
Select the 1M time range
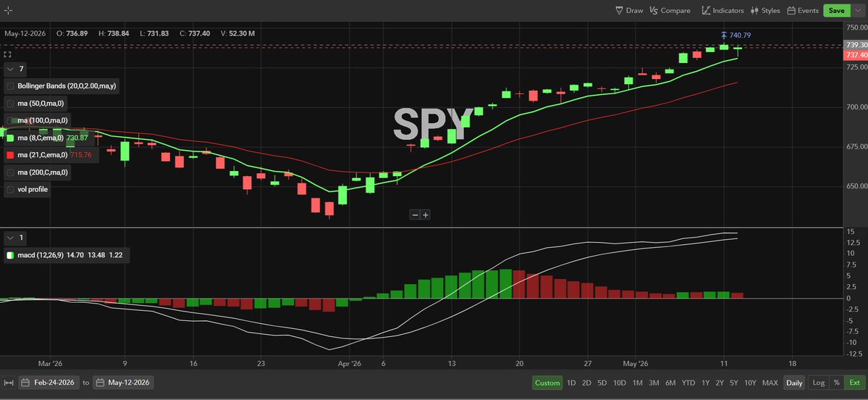pyautogui.click(x=637, y=383)
